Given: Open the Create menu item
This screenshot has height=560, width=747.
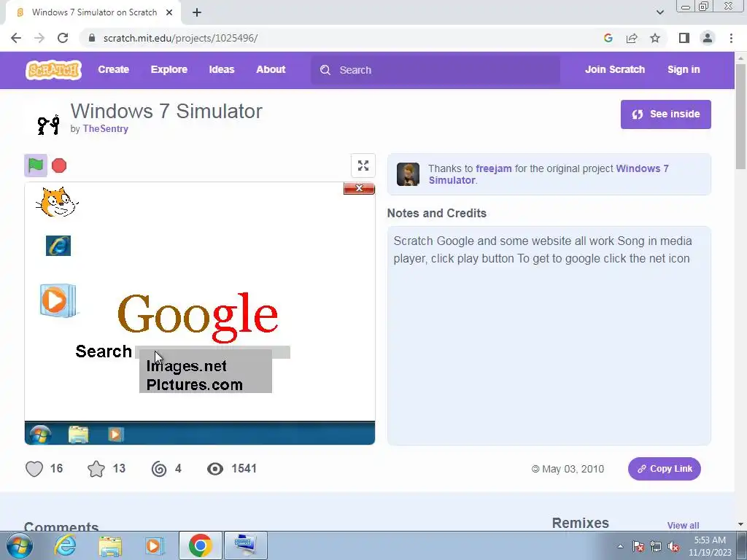Looking at the screenshot, I should point(113,69).
